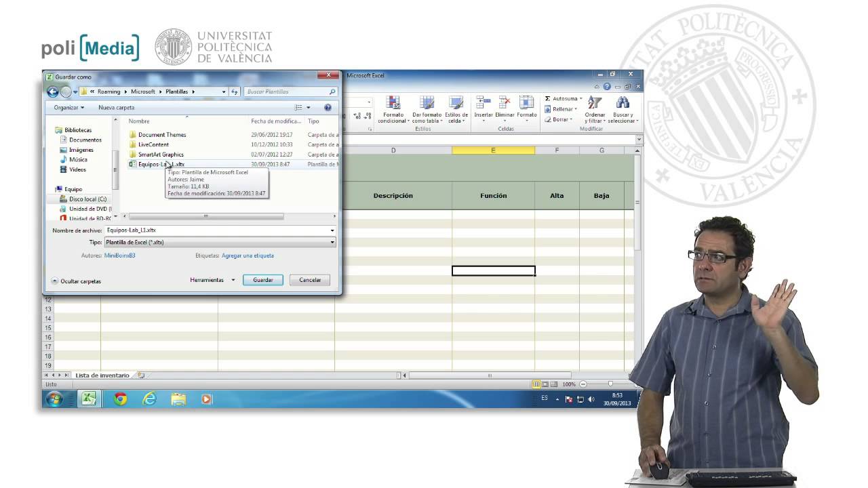Open the Tipo file type dropdown
Image resolution: width=868 pixels, height=488 pixels.
coord(220,242)
